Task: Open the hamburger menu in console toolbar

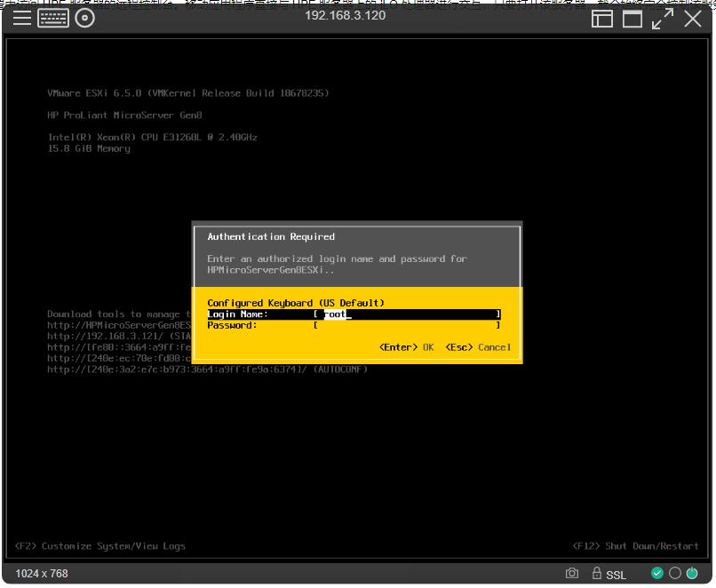Action: [22, 18]
